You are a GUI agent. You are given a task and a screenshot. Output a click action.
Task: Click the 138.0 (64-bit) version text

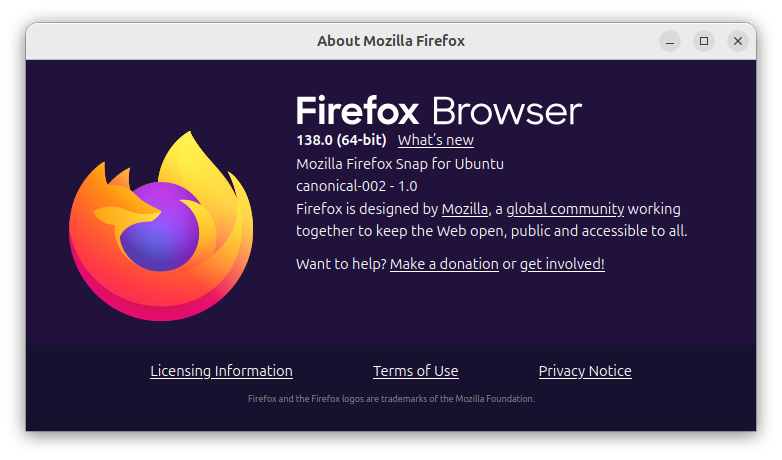[341, 140]
